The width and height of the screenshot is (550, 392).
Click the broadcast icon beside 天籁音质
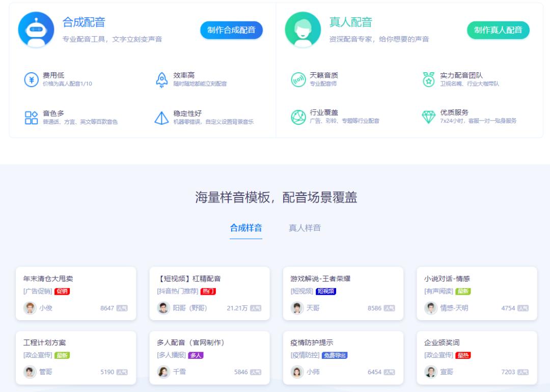(x=299, y=80)
